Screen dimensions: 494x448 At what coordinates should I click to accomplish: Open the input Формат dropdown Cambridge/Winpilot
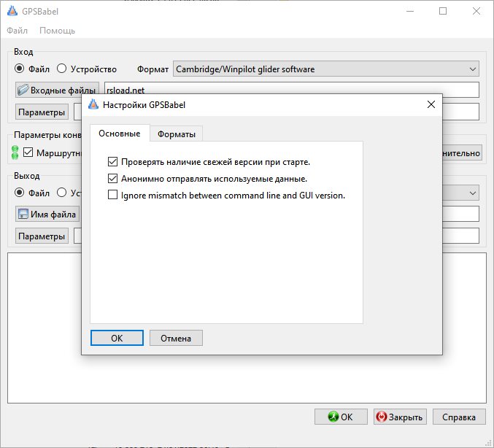tap(326, 69)
